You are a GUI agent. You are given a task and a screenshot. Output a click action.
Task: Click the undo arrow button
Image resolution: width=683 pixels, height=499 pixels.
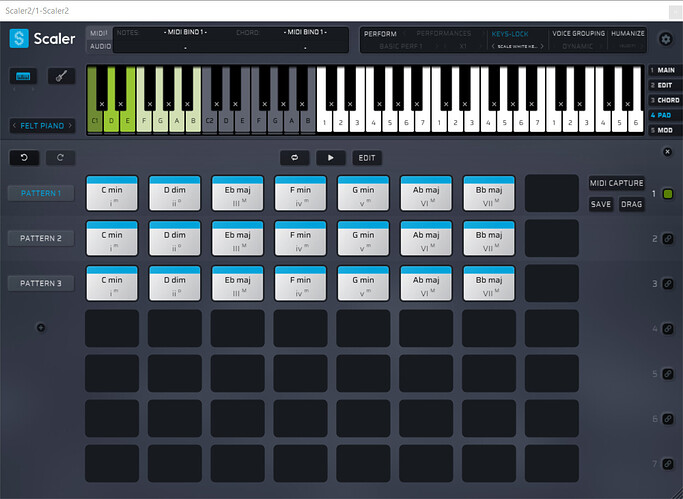pyautogui.click(x=24, y=158)
